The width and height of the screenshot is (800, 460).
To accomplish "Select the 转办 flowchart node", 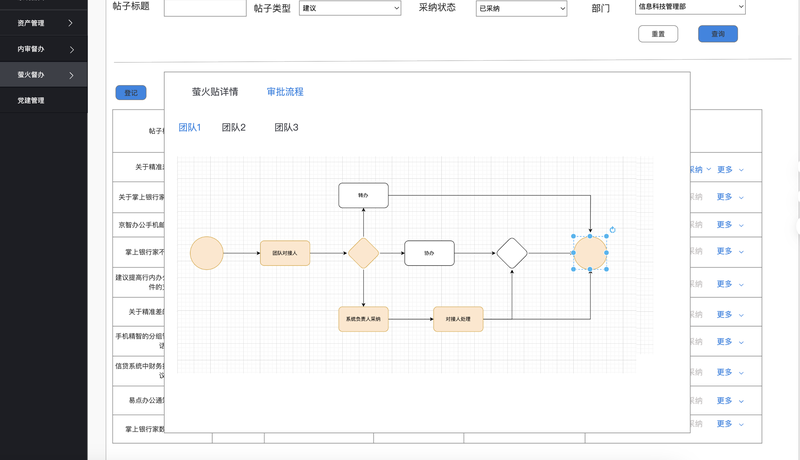I will (363, 195).
